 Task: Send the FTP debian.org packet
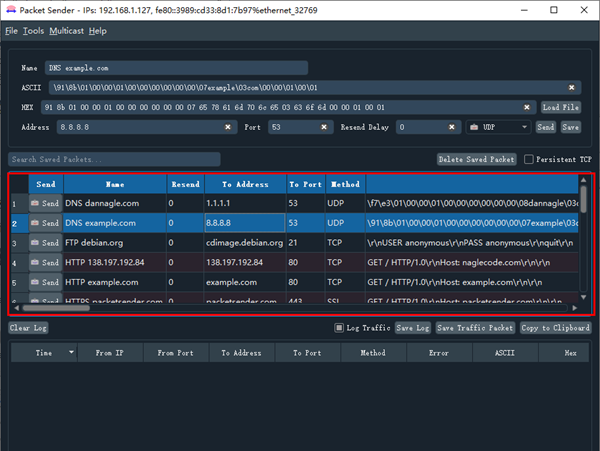(46, 243)
